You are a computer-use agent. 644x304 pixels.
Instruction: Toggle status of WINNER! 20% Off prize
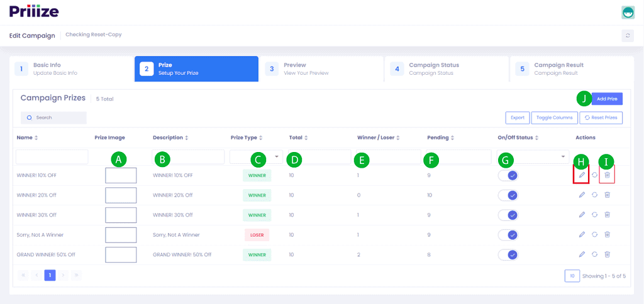pos(508,195)
